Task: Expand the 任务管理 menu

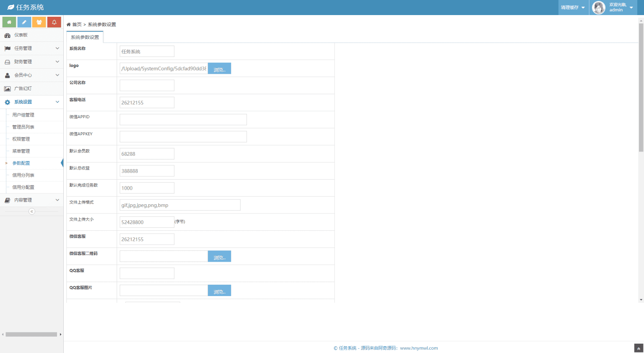Action: click(31, 49)
